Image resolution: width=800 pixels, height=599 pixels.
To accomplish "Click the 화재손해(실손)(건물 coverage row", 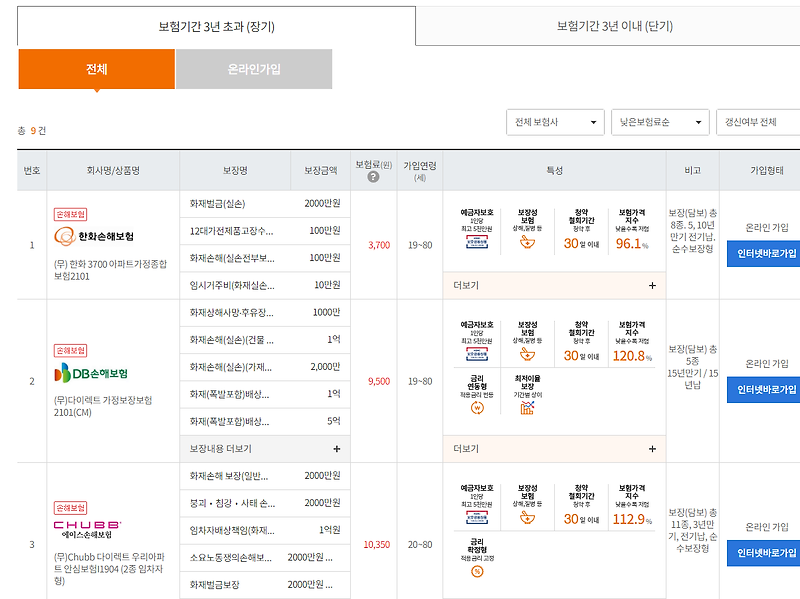I will click(265, 340).
